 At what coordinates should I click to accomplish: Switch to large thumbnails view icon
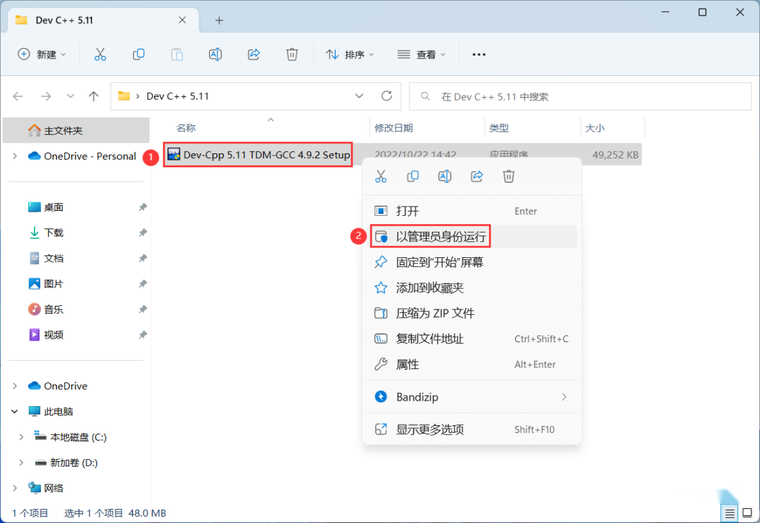[x=747, y=513]
